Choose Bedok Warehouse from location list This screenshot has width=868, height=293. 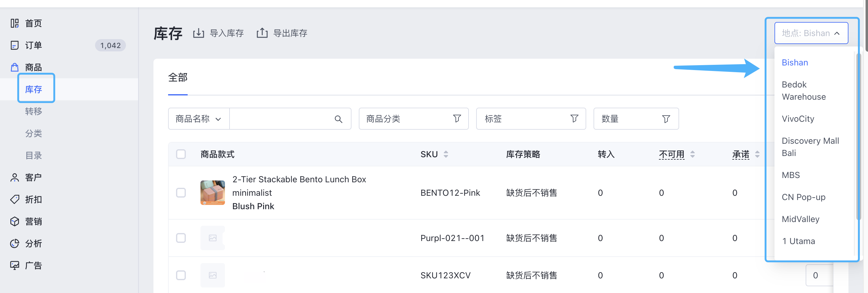pos(803,91)
